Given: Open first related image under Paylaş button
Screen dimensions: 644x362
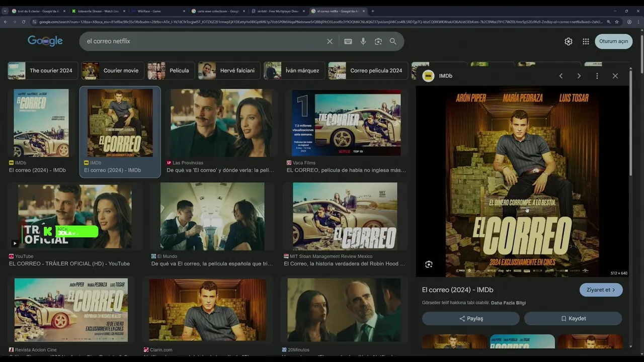Looking at the screenshot, I should point(454,341).
